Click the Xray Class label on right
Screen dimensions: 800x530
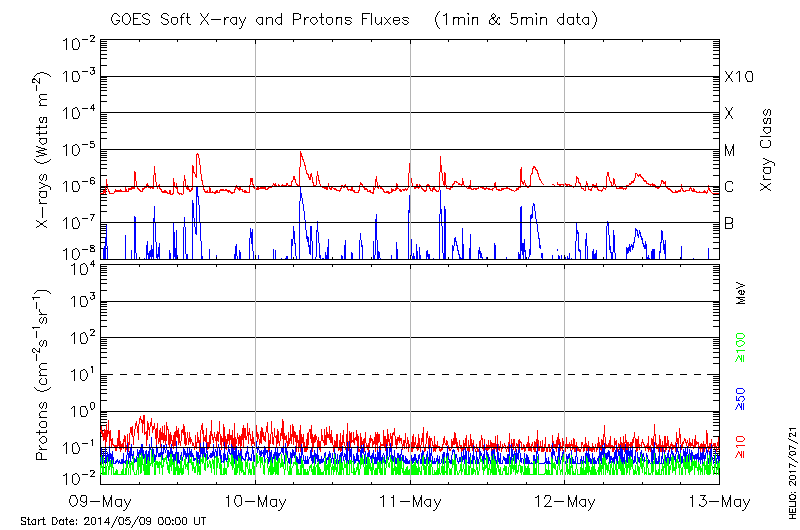tap(766, 150)
